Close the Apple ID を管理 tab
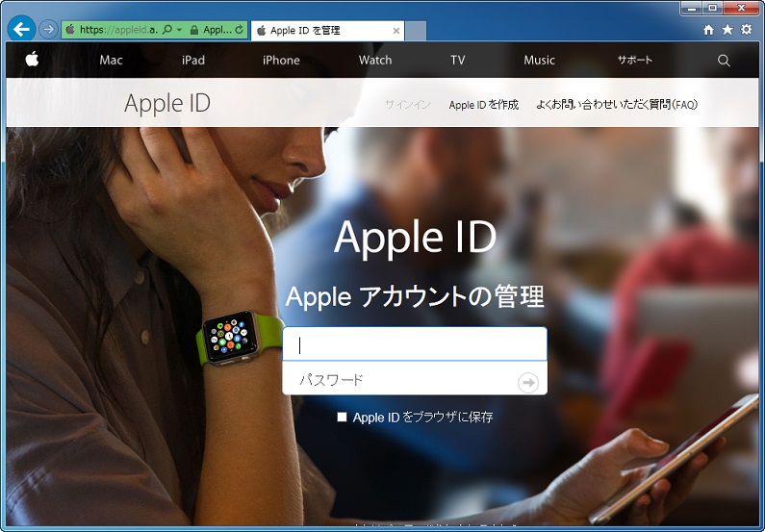 click(x=396, y=31)
